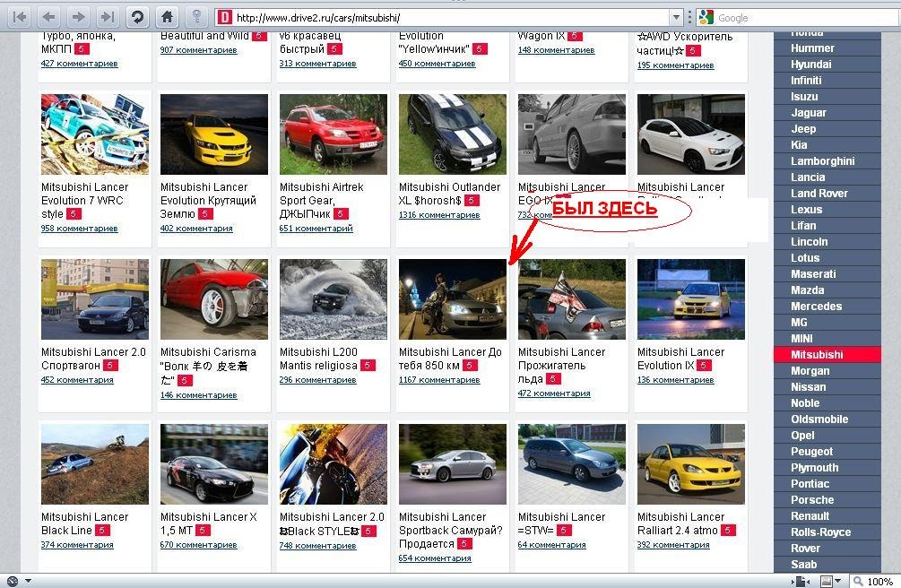The height and width of the screenshot is (588, 901).
Task: Open L200 snow drifting thumbnail
Action: (x=334, y=299)
